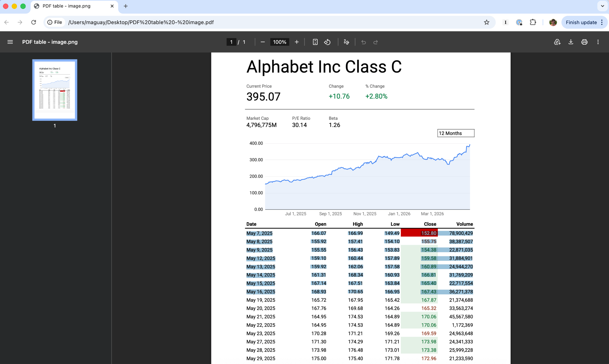Click the 12 Months range box

[456, 133]
